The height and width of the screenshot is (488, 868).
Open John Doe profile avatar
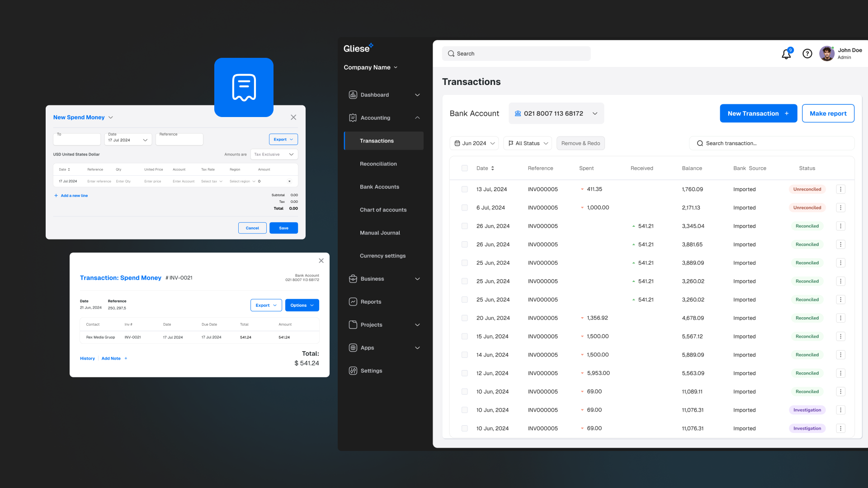(827, 54)
